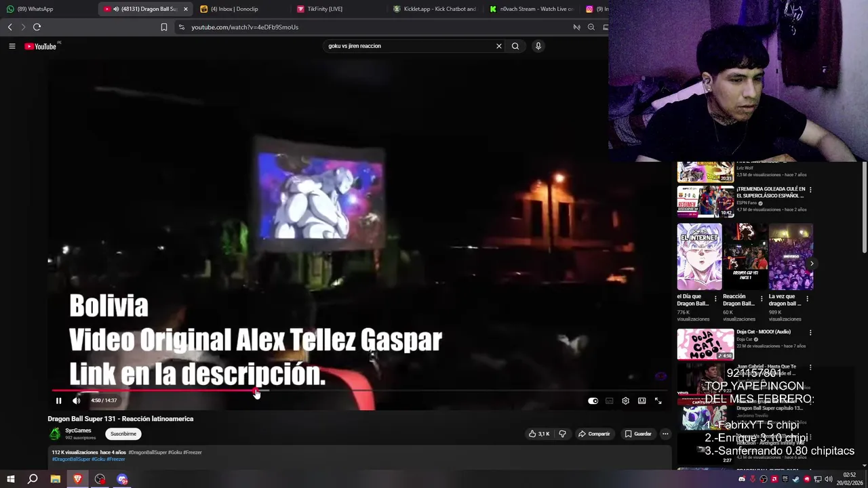Open more actions ellipsis under video

click(665, 434)
